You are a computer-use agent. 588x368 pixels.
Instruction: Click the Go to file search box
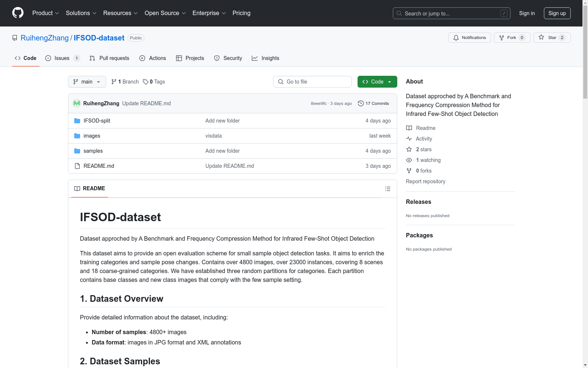click(312, 82)
